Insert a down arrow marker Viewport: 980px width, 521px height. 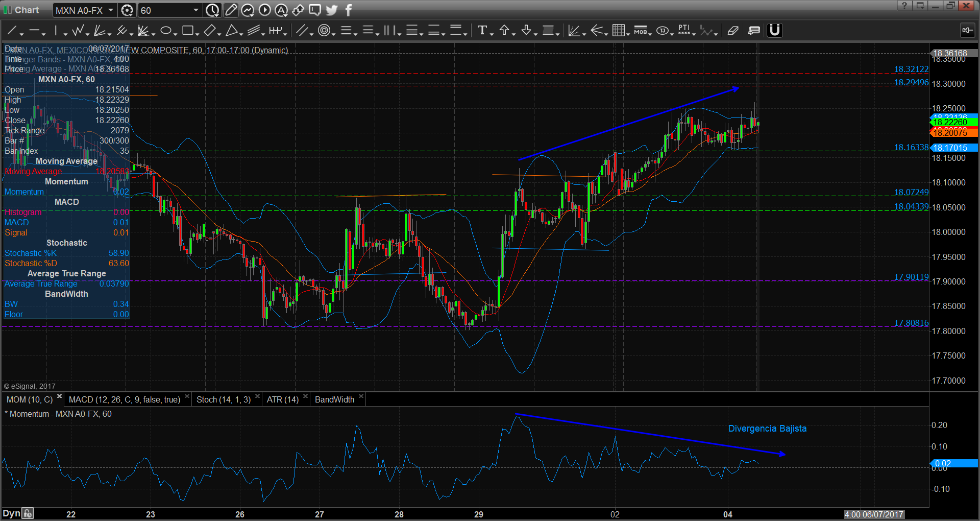526,31
